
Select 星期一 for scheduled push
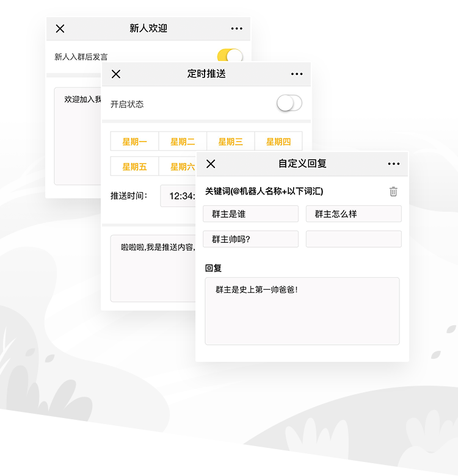click(x=134, y=142)
